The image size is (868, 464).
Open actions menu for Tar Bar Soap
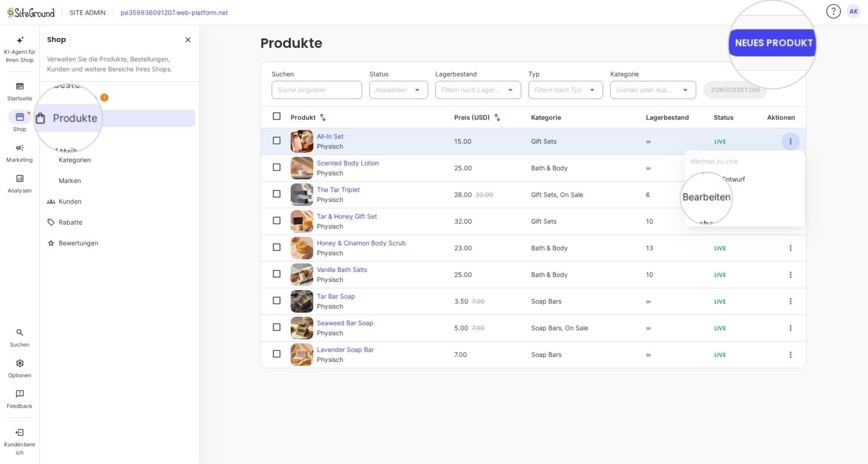tap(790, 302)
